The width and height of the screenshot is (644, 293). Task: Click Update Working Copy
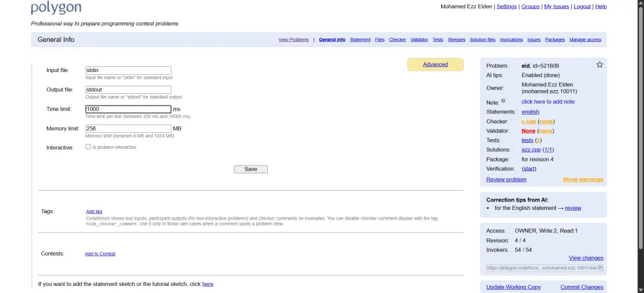[513, 287]
